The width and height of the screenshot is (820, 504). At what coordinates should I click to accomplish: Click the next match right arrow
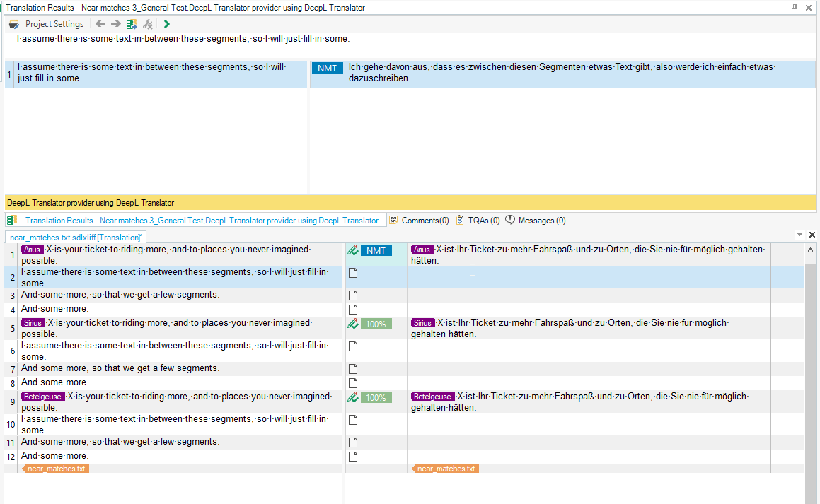click(x=116, y=24)
